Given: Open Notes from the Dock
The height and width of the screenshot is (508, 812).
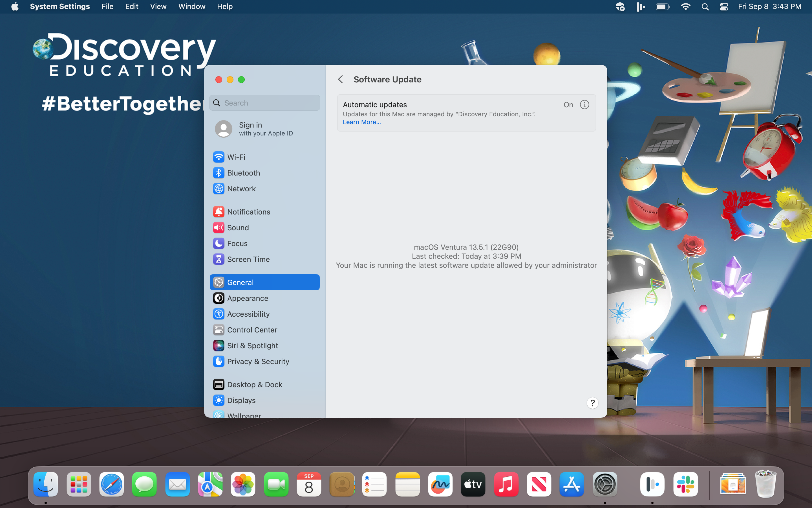Looking at the screenshot, I should [x=408, y=484].
